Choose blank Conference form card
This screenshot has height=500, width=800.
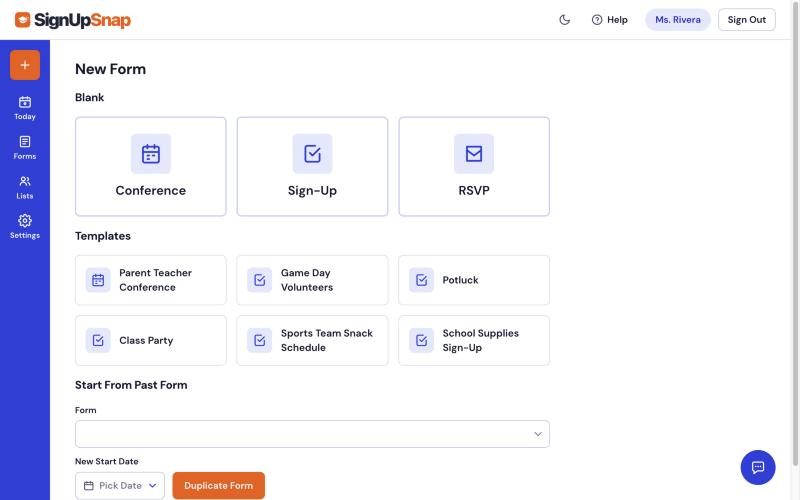coord(151,166)
